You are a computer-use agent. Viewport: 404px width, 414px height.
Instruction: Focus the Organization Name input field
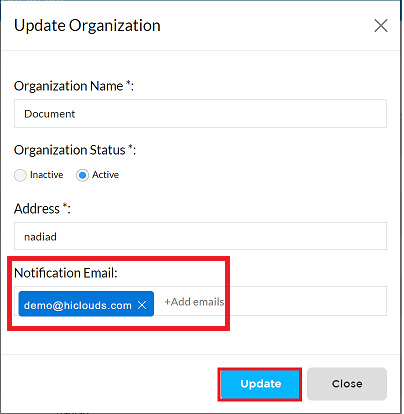click(x=200, y=113)
